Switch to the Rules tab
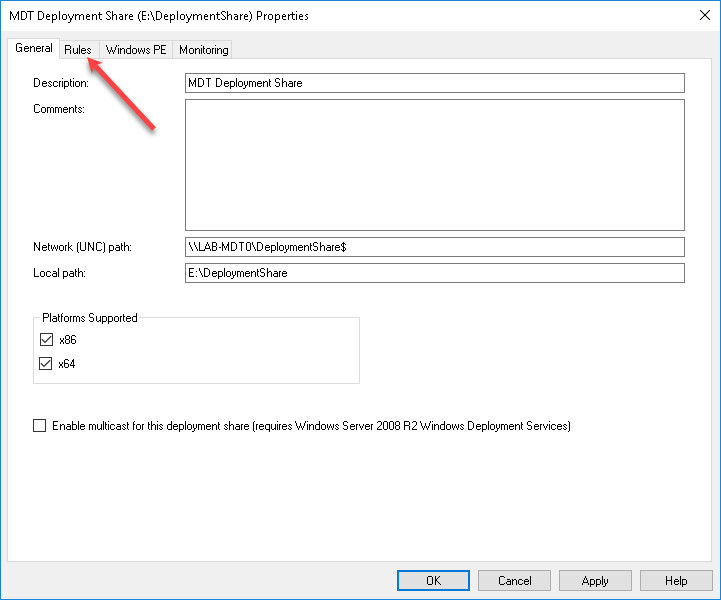Screen dimensions: 721x600 click(78, 49)
